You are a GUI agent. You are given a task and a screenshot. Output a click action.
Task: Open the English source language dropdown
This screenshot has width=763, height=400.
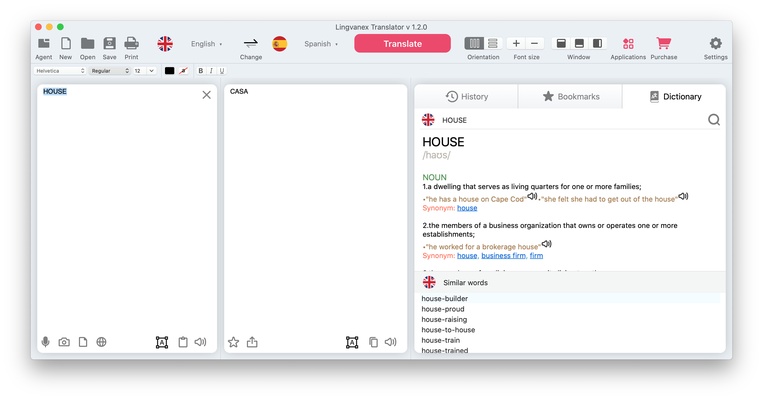click(206, 44)
